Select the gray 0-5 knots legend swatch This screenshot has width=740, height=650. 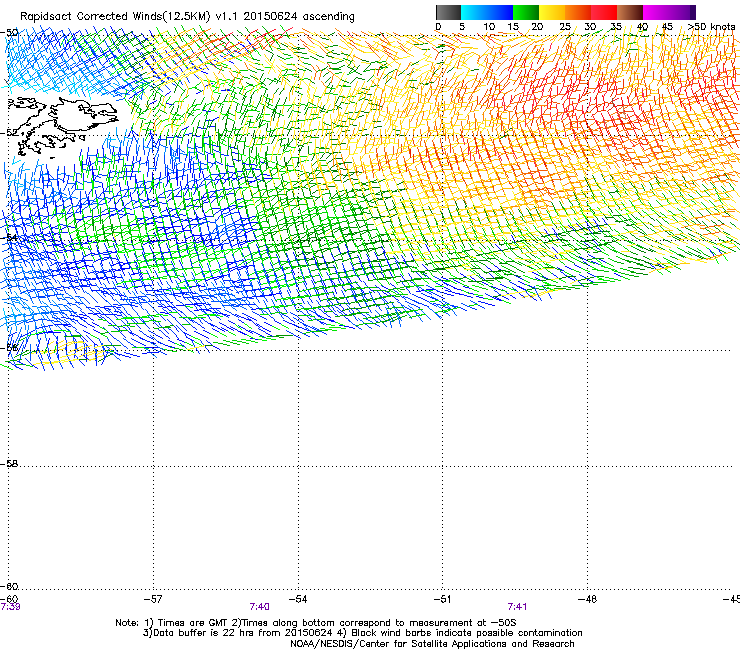tap(448, 12)
